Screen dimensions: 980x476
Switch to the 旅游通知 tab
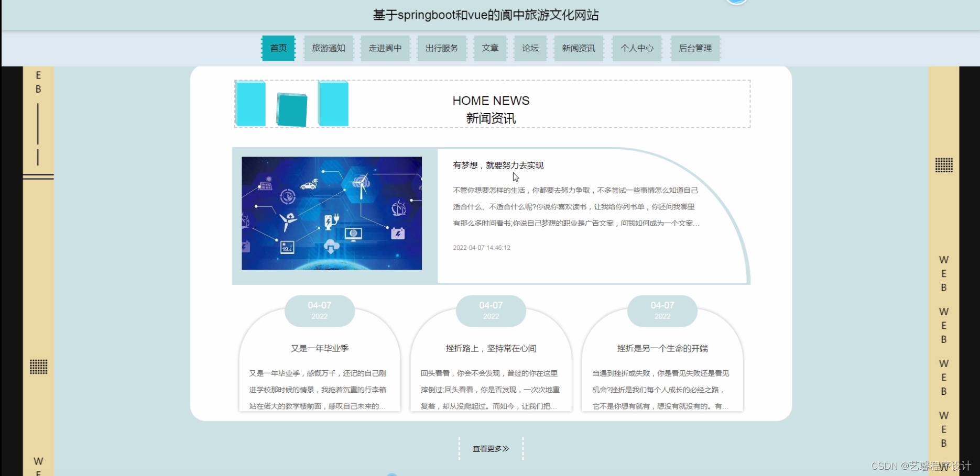tap(329, 48)
